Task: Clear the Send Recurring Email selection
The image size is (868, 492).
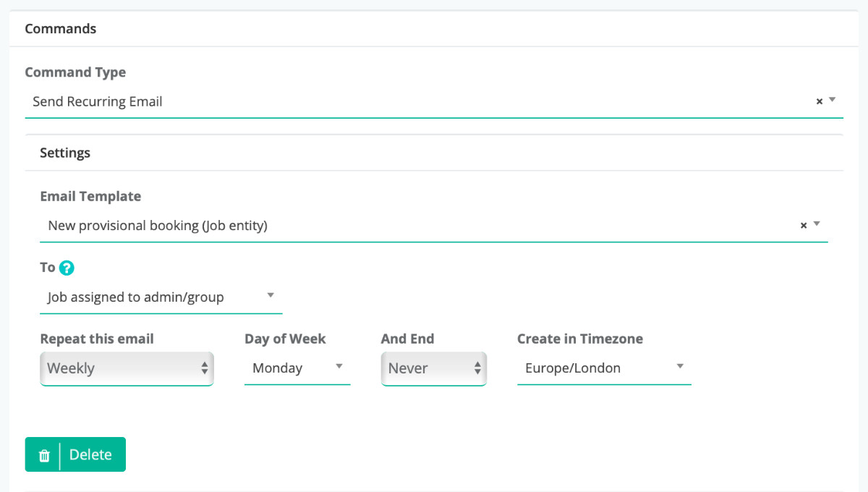Action: [x=819, y=102]
